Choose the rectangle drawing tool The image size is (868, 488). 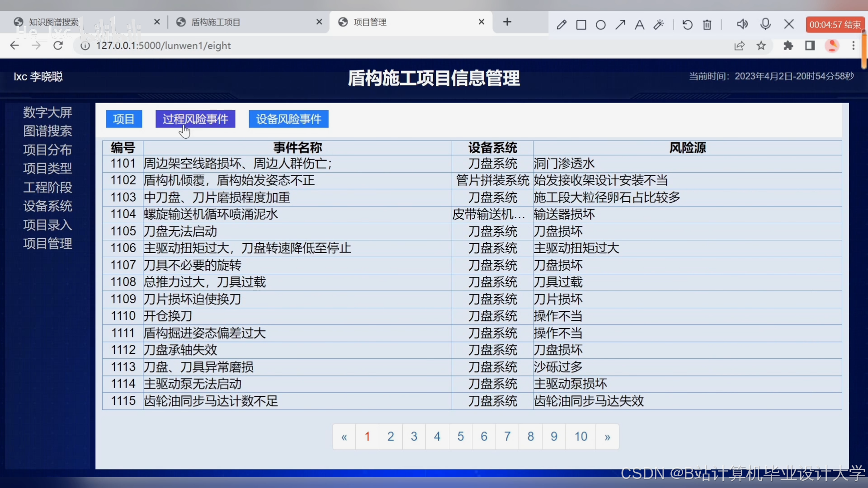click(x=581, y=24)
